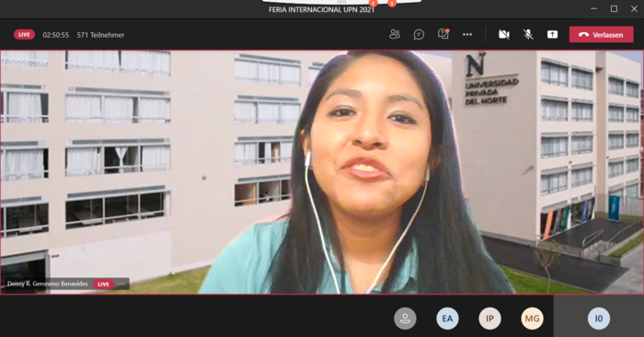The width and height of the screenshot is (644, 337).
Task: Click the FERIA INTERNACIONAL UPN 2021 title
Action: (x=322, y=9)
